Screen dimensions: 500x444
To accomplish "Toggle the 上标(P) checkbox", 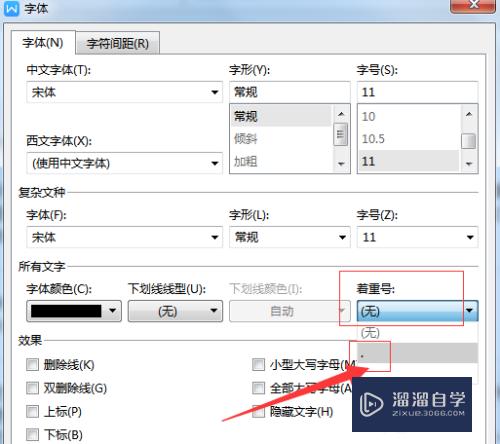I will (32, 412).
